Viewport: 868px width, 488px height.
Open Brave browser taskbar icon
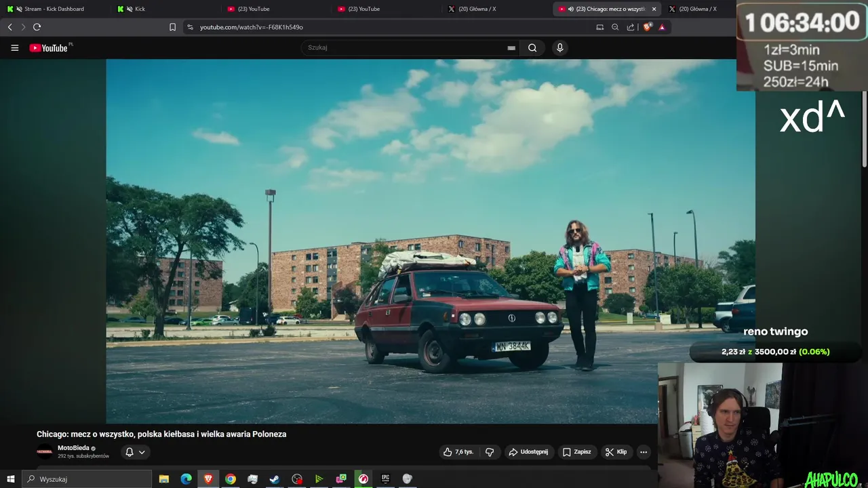tap(208, 479)
